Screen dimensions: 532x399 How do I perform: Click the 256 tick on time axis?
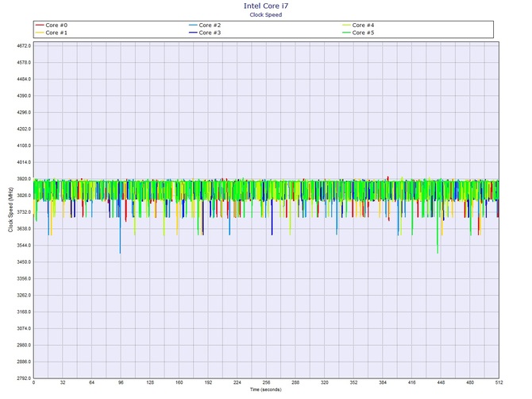(266, 382)
